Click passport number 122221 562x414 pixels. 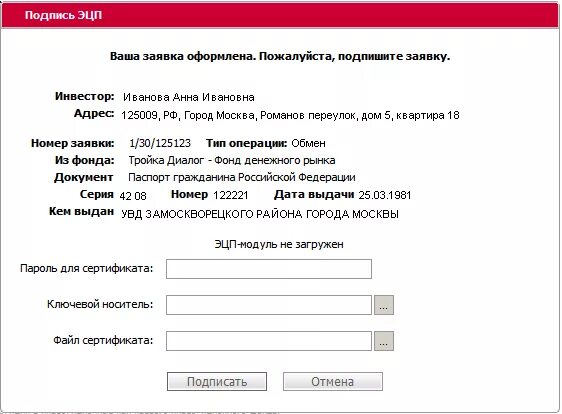(230, 195)
